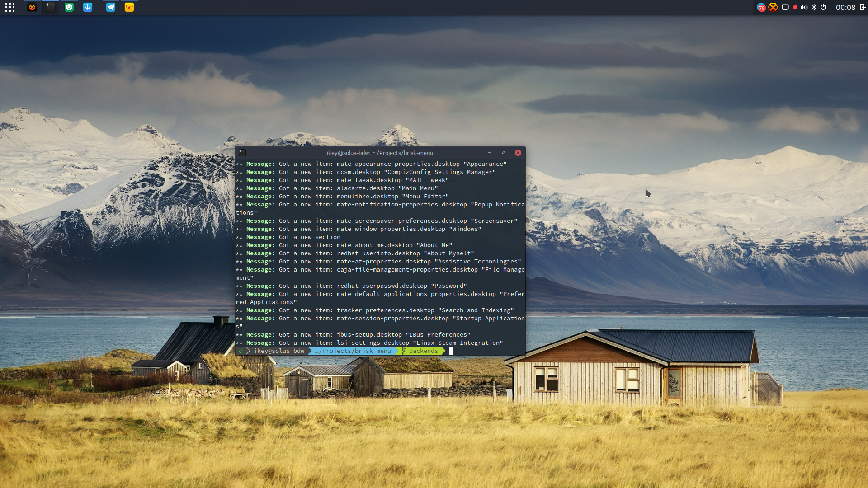Click the "Linux Steam Integration" quoted text
The image size is (868, 488).
(x=458, y=343)
